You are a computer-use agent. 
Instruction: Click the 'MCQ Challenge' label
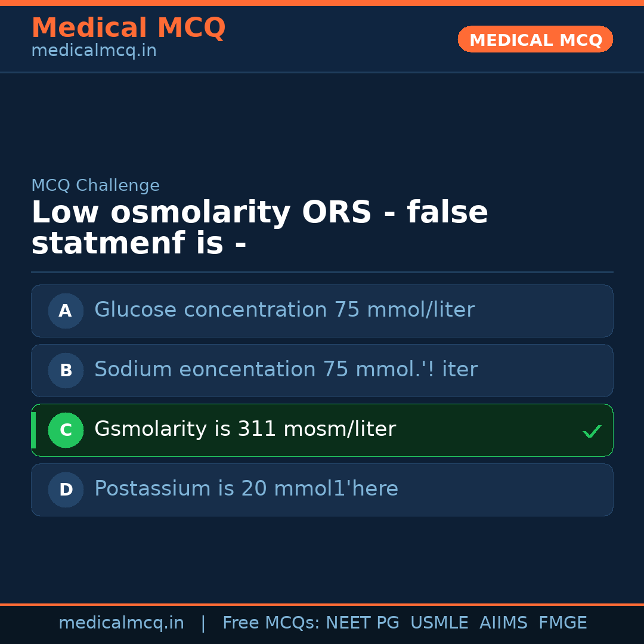pos(95,186)
